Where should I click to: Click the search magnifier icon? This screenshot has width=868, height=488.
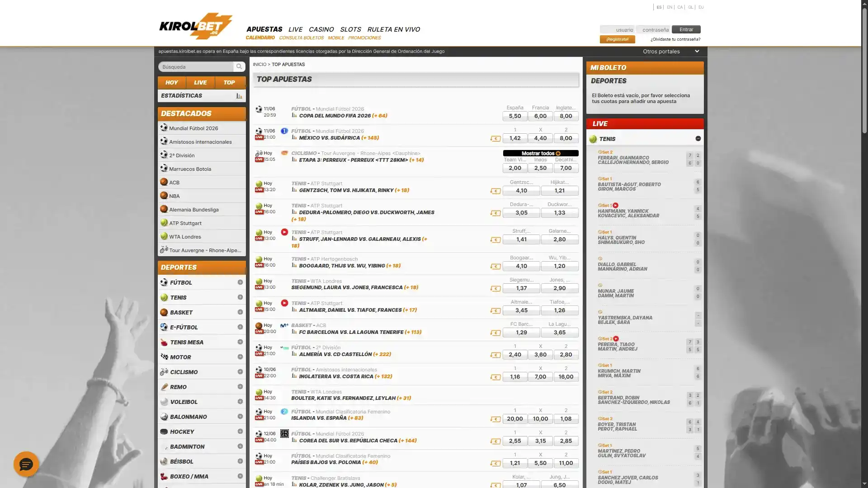tap(239, 67)
